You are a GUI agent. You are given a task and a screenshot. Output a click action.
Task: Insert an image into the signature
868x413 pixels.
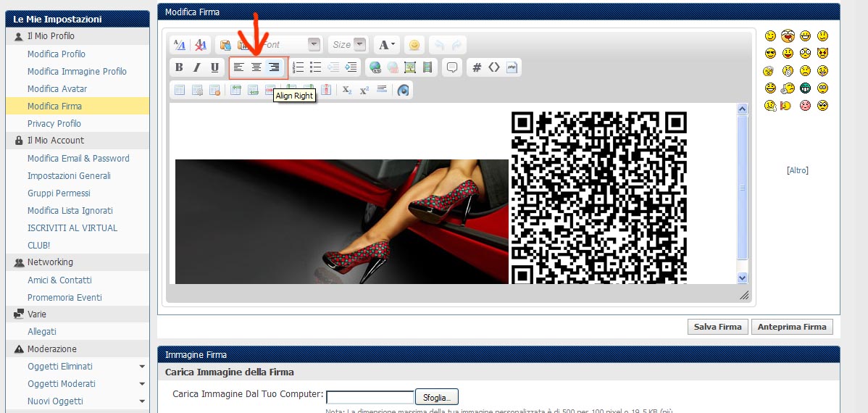tap(410, 67)
